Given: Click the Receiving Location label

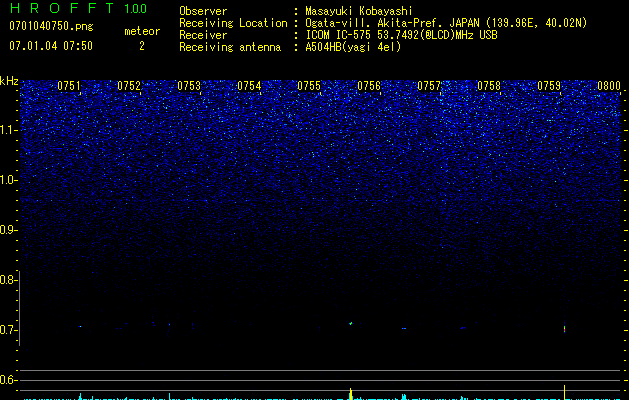Looking at the screenshot, I should tap(233, 23).
